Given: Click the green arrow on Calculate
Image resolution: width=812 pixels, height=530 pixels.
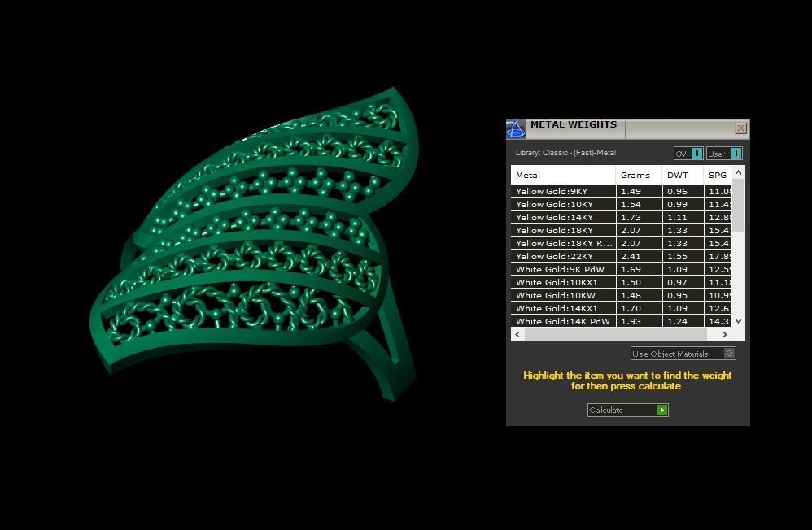Looking at the screenshot, I should (661, 410).
